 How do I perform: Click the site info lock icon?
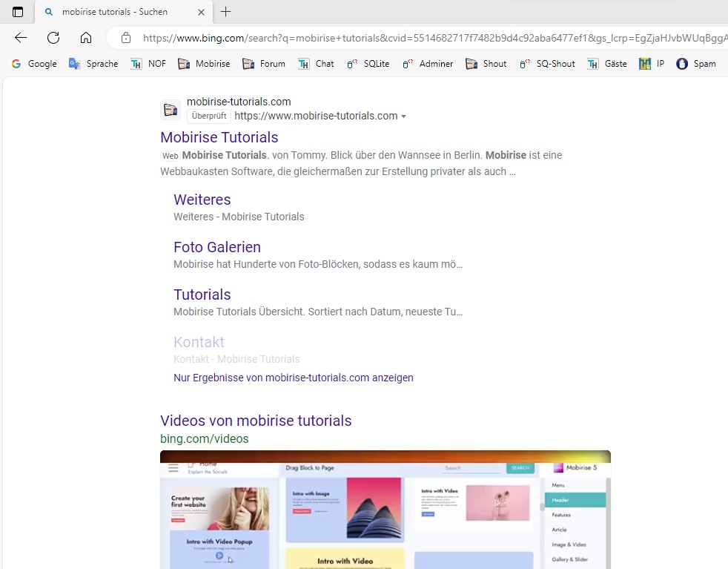pyautogui.click(x=126, y=38)
